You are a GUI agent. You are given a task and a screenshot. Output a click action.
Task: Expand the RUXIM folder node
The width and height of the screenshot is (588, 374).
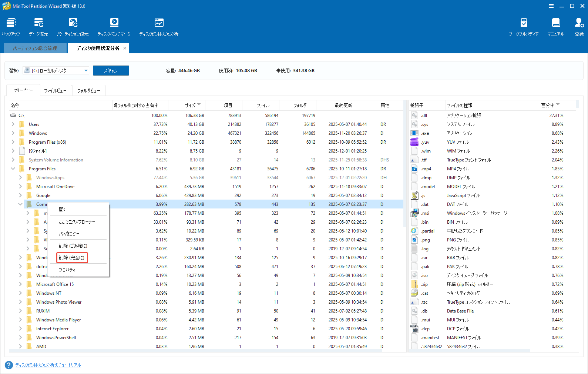tap(20, 311)
